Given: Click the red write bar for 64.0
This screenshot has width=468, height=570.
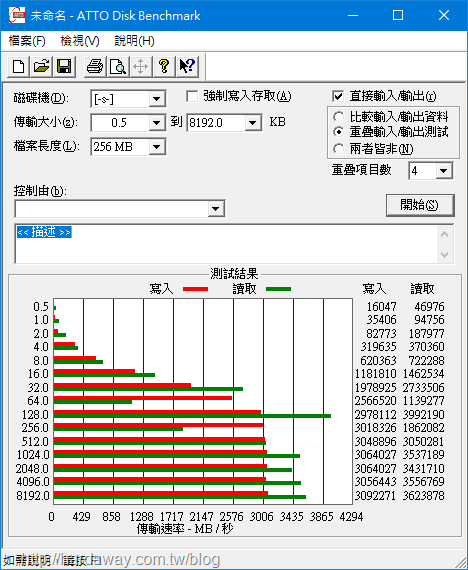Looking at the screenshot, I should 143,398.
